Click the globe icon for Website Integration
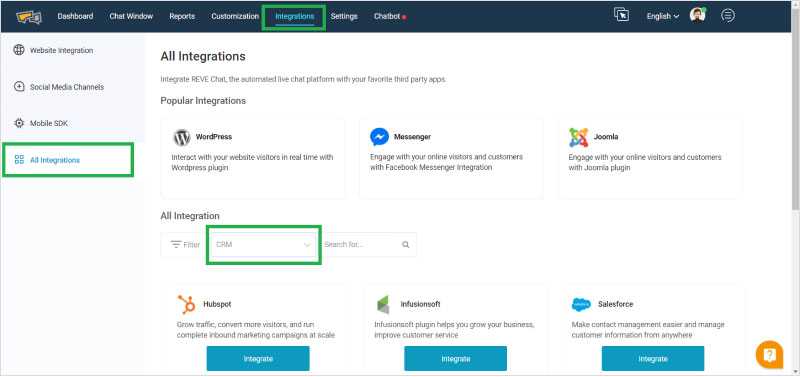Viewport: 800px width, 377px height. (x=19, y=50)
